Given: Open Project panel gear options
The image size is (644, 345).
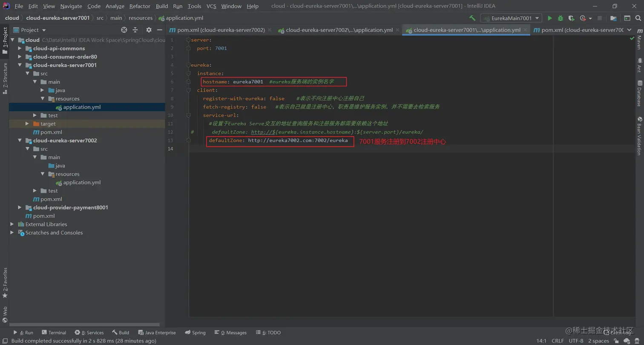Looking at the screenshot, I should (149, 30).
